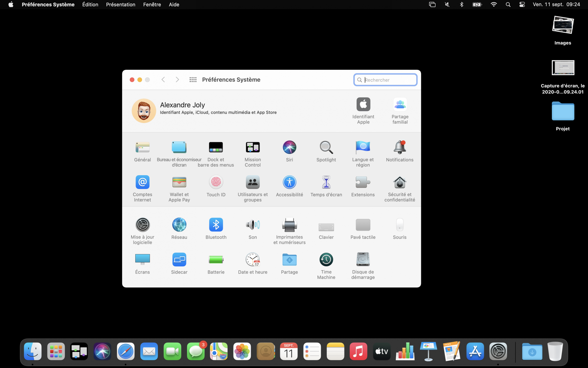The image size is (588, 368).
Task: Click Alexandre Joly profile avatar
Action: click(144, 111)
